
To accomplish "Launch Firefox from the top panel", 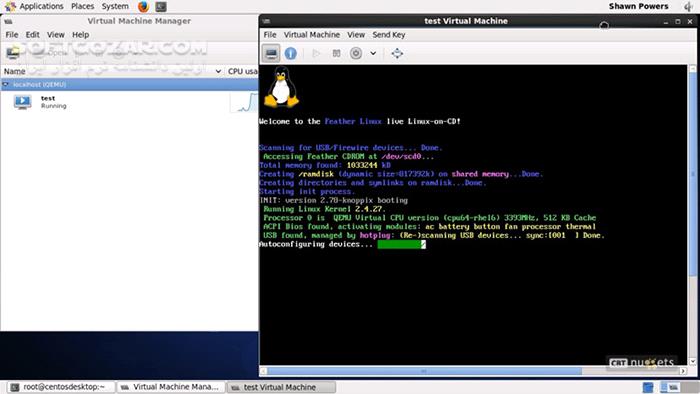I will [143, 6].
